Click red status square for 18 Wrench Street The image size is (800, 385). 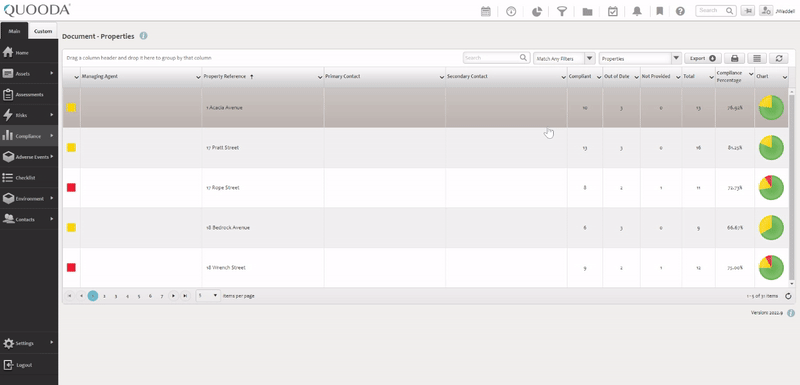pos(71,267)
